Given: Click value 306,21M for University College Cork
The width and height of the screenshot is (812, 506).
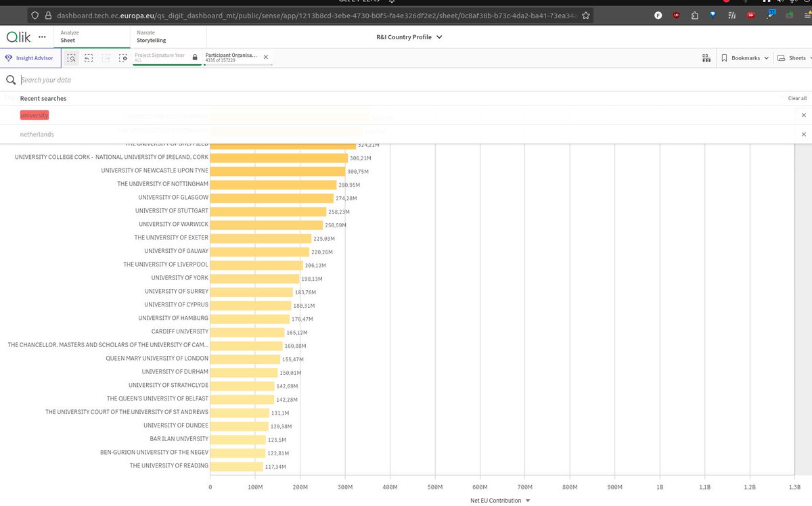Looking at the screenshot, I should (360, 158).
